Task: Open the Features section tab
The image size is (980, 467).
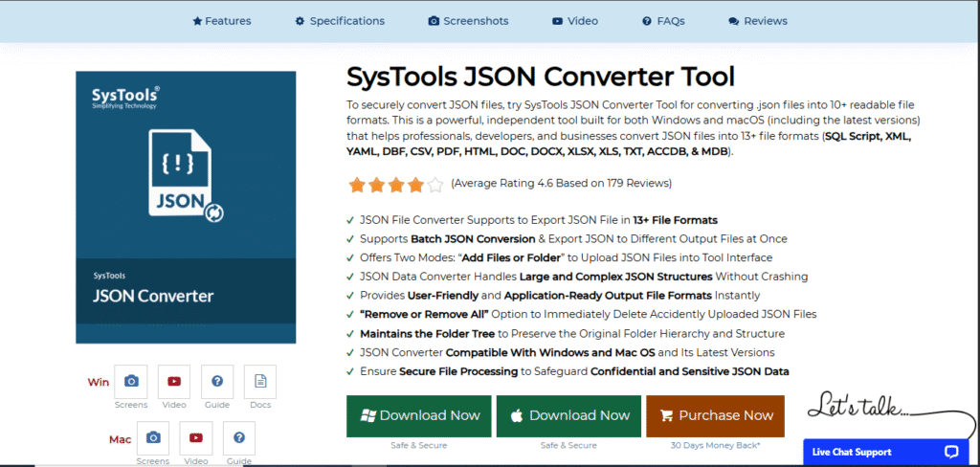Action: 222,21
